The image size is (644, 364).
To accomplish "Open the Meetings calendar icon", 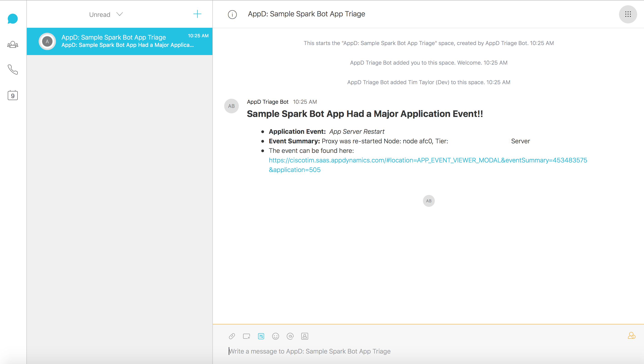I will click(x=13, y=95).
